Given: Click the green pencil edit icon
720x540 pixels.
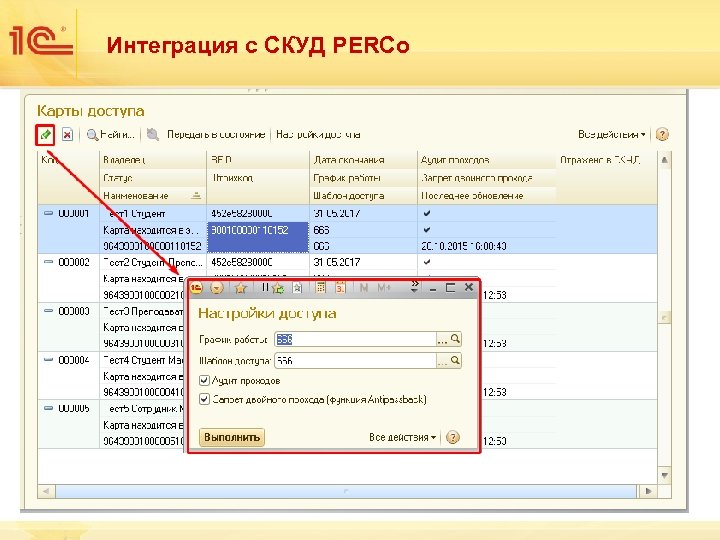Looking at the screenshot, I should tap(45, 135).
